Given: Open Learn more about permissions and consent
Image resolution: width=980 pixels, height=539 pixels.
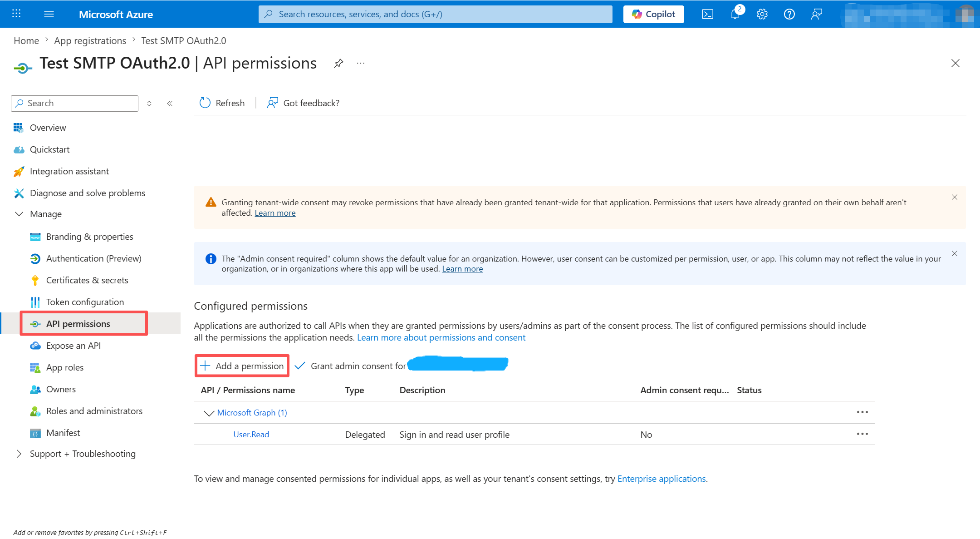Looking at the screenshot, I should click(441, 337).
